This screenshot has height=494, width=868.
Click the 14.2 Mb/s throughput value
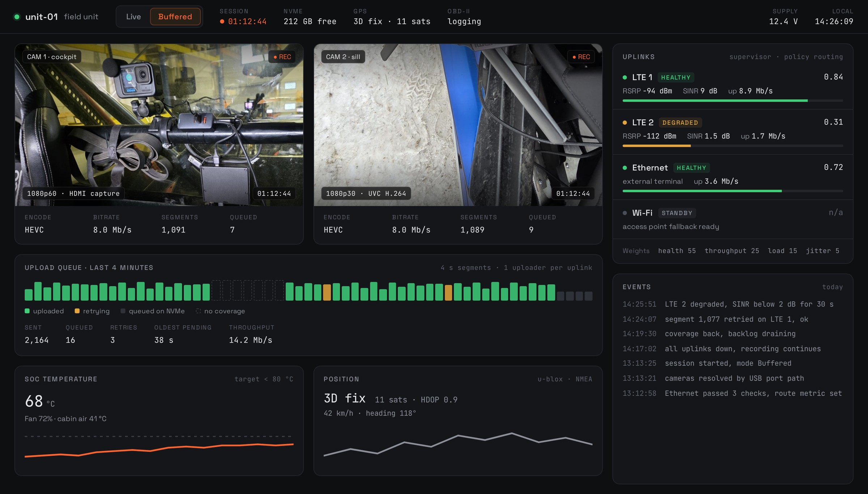251,340
